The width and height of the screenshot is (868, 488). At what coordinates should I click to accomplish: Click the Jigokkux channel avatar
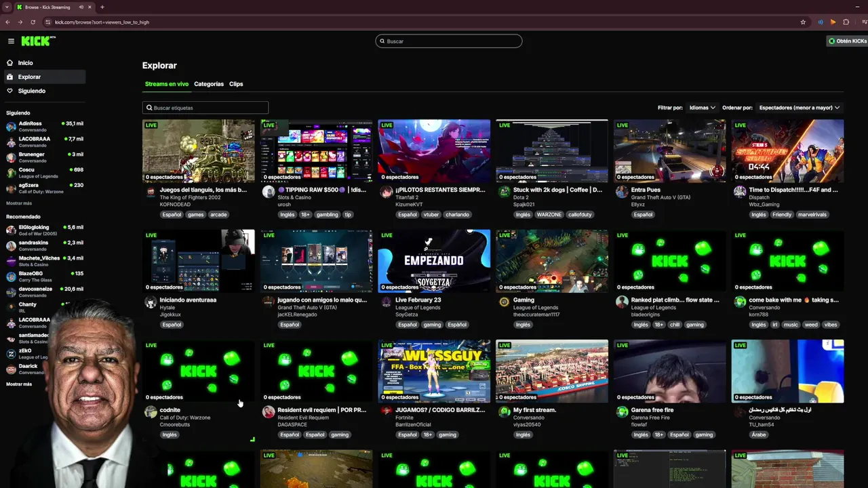[x=151, y=302]
